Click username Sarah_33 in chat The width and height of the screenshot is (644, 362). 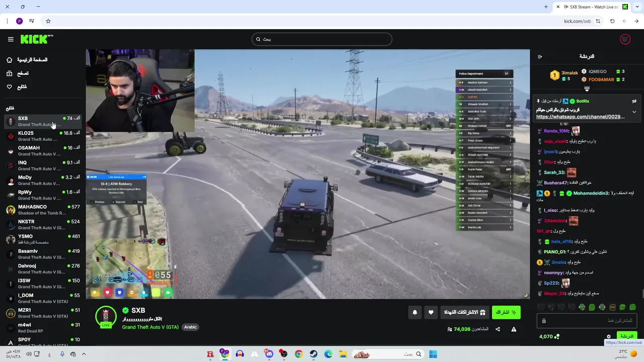pyautogui.click(x=554, y=172)
